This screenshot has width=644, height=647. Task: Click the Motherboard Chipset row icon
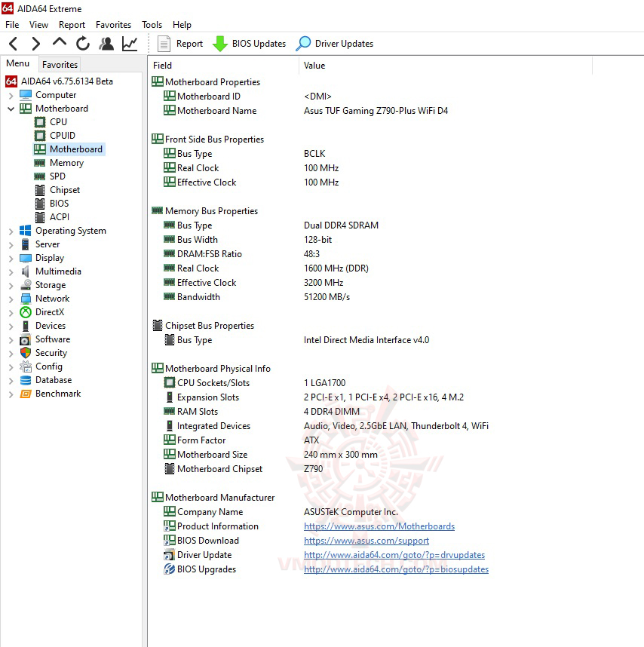click(169, 469)
